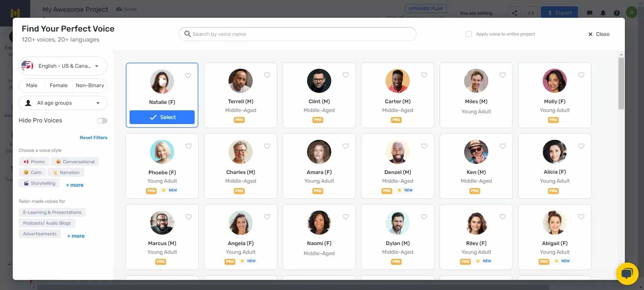Filter voices by Female

59,85
